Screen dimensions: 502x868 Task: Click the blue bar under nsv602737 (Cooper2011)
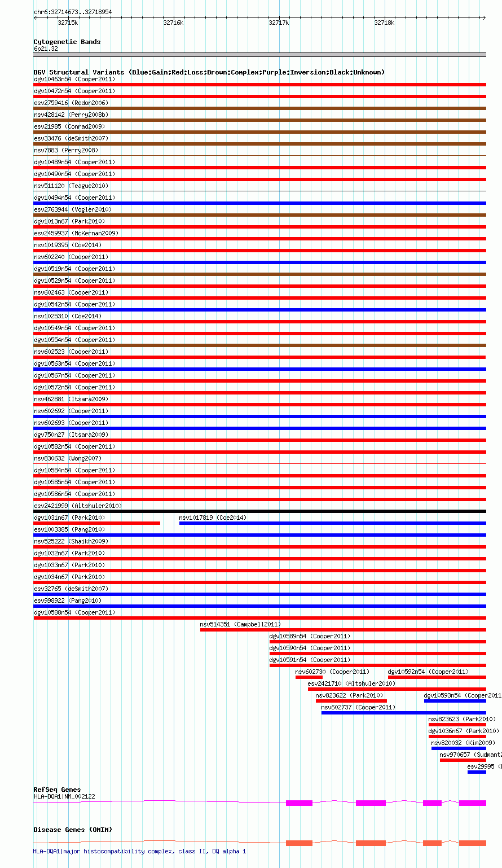[404, 713]
